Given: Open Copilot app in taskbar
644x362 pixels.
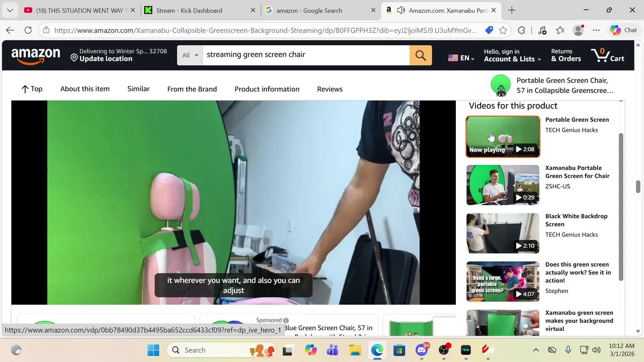Looking at the screenshot, I should click(311, 350).
